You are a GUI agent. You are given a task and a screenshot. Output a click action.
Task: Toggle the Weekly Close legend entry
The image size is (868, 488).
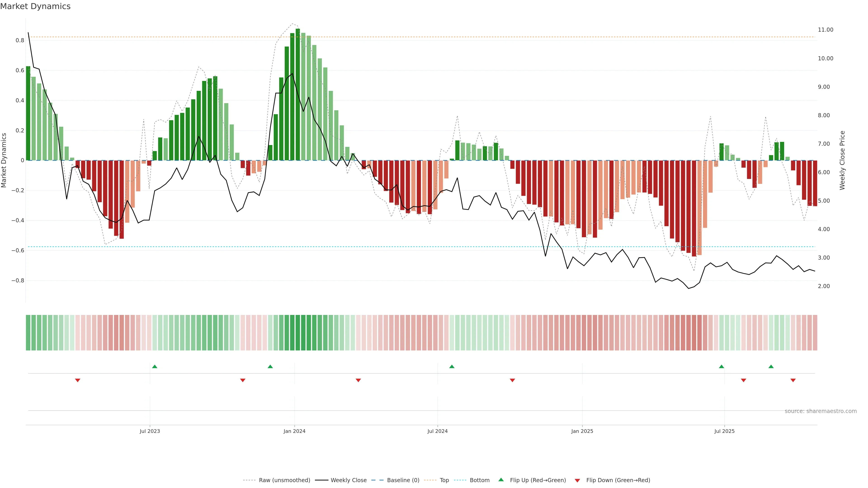click(348, 480)
